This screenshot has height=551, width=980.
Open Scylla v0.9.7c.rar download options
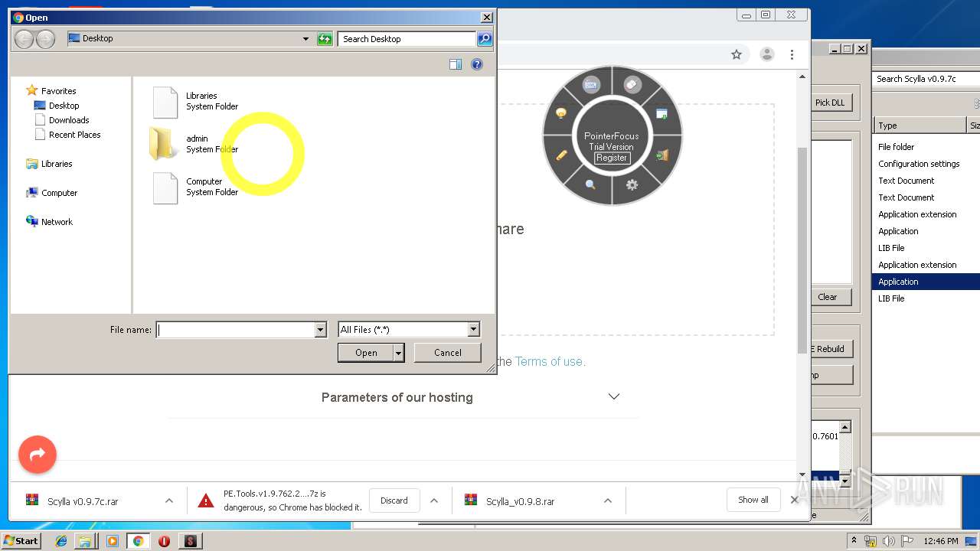pyautogui.click(x=169, y=500)
